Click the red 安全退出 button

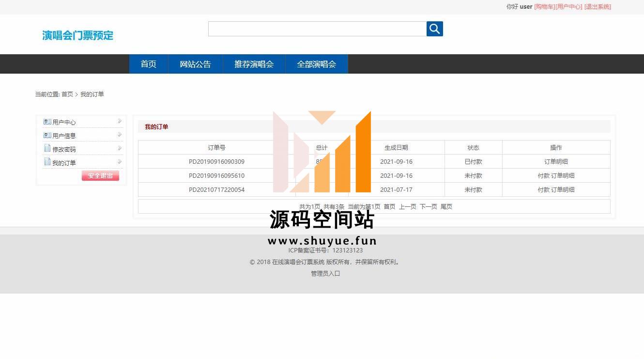click(x=100, y=176)
